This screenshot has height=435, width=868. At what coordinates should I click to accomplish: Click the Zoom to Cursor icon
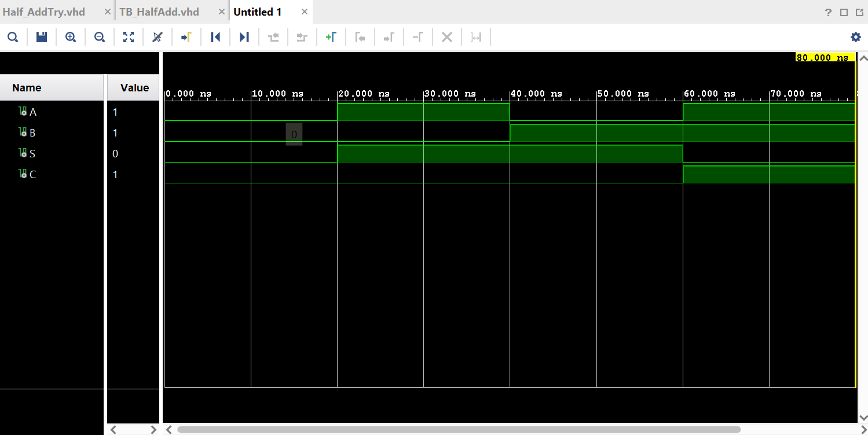point(158,37)
